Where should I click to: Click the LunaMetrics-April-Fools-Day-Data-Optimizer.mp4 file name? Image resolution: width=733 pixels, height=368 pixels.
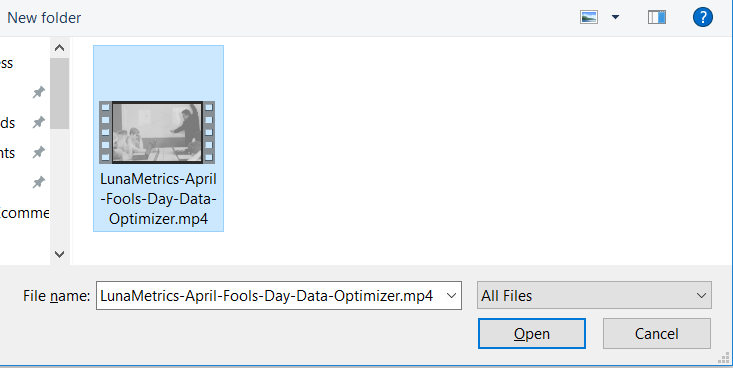click(158, 199)
